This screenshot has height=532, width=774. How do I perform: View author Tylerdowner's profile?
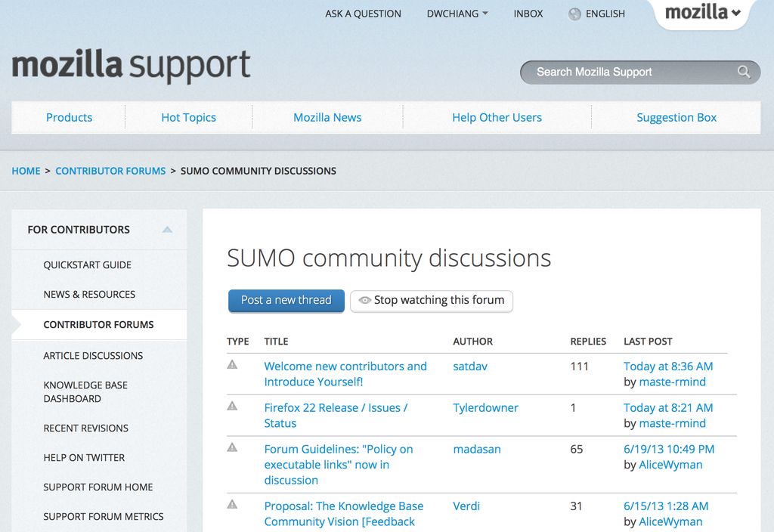click(486, 407)
